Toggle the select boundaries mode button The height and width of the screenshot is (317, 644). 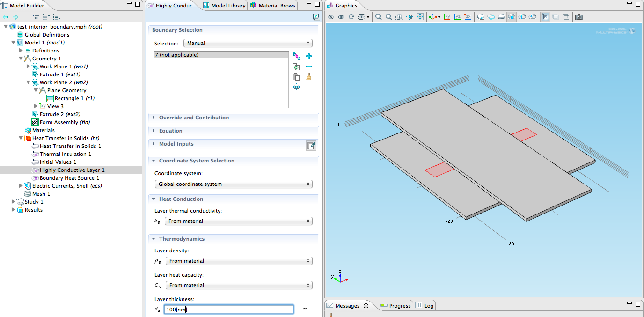(x=512, y=17)
